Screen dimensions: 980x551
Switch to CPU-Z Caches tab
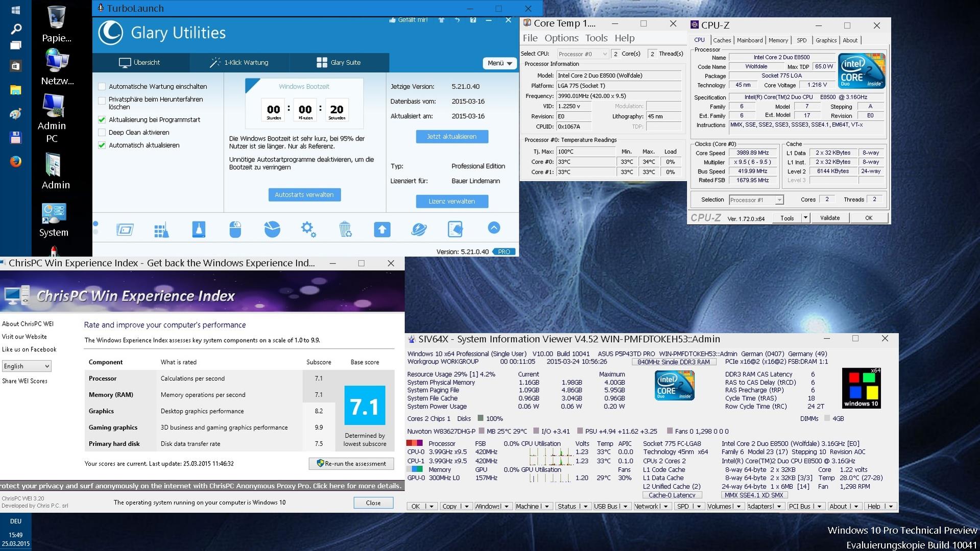coord(722,40)
